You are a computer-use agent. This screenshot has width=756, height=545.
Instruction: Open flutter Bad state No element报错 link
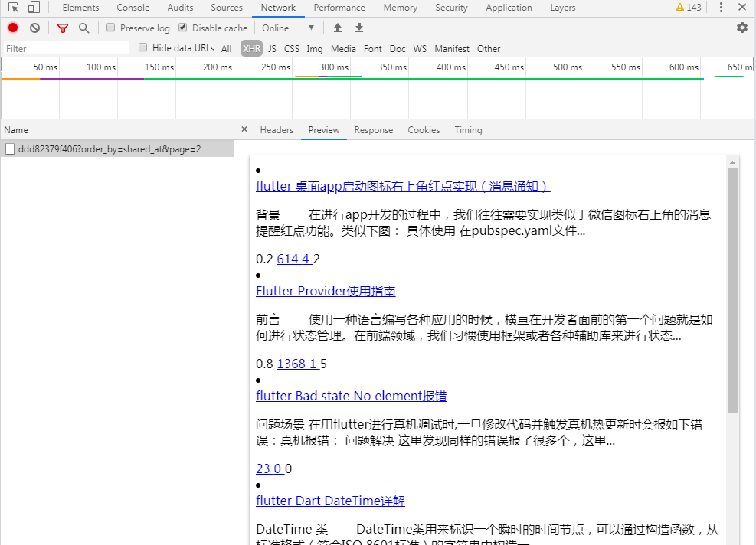click(x=351, y=396)
